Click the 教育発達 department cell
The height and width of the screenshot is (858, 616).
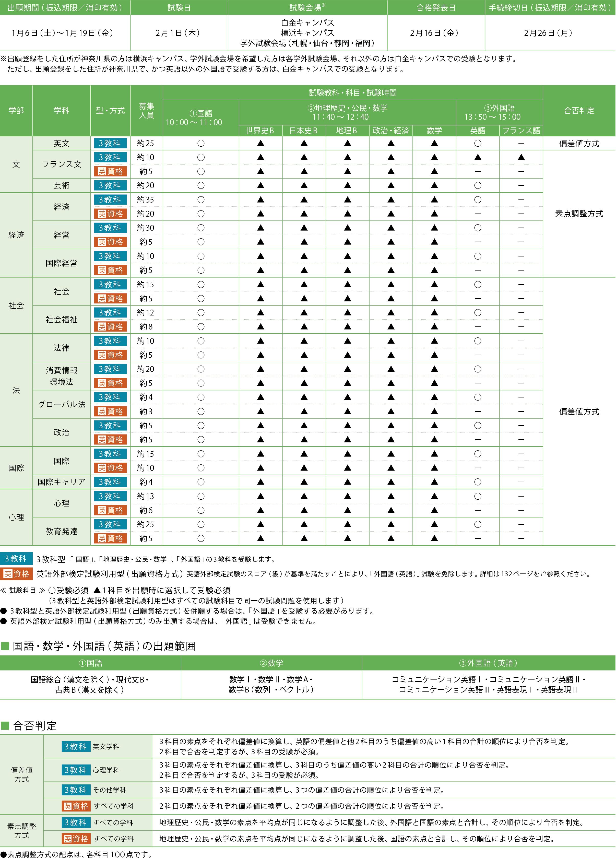61,531
